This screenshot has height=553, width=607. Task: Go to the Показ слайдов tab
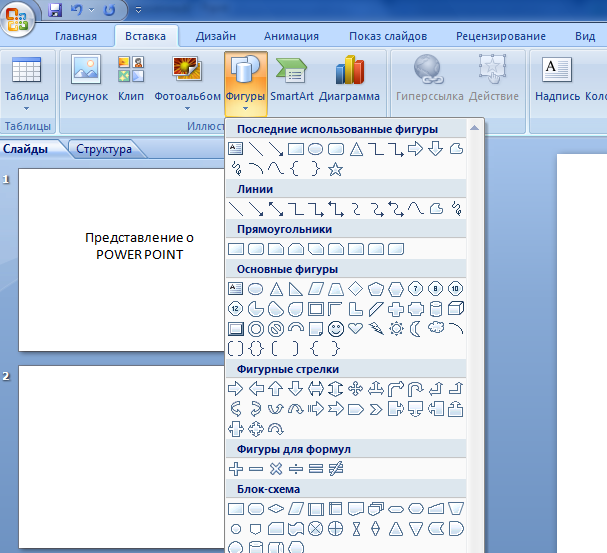(388, 36)
